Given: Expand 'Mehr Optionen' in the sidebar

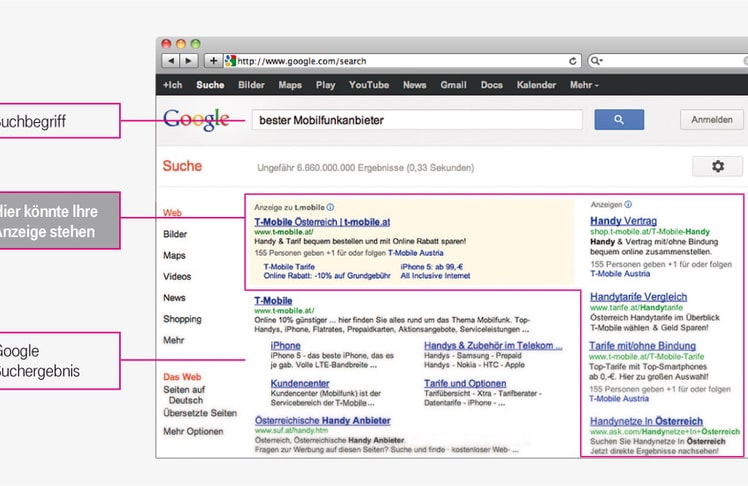Looking at the screenshot, I should [193, 431].
